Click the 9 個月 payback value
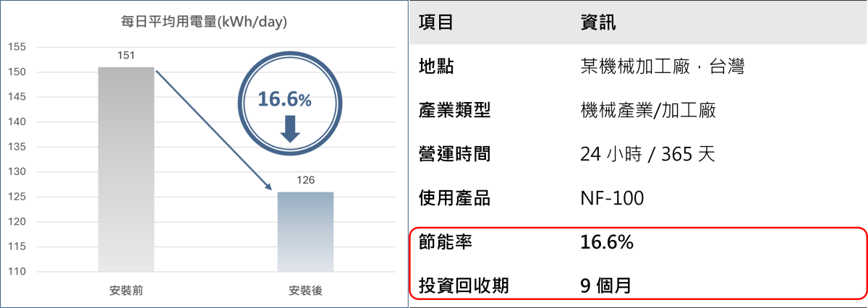This screenshot has width=868, height=308. coord(605,286)
